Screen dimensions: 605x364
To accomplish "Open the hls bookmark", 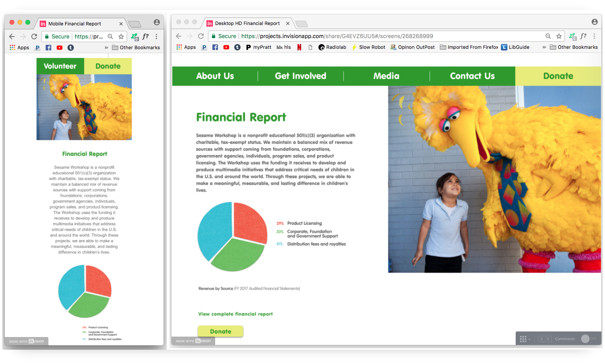I will pos(284,47).
